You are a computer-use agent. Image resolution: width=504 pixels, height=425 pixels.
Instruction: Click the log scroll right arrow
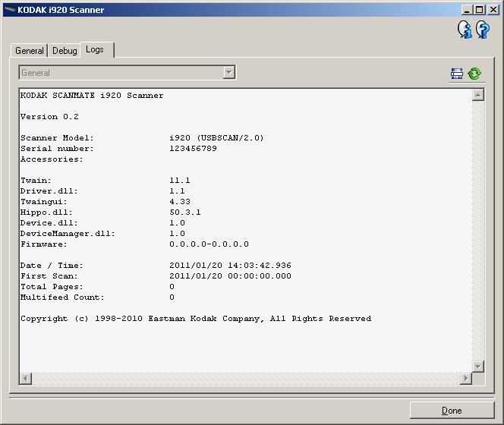tap(466, 379)
